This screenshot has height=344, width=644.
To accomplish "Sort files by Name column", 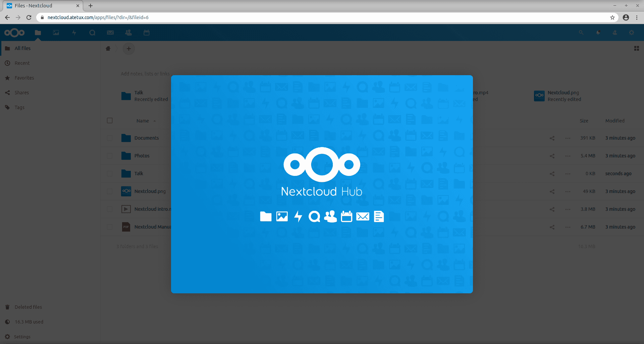I will (143, 121).
